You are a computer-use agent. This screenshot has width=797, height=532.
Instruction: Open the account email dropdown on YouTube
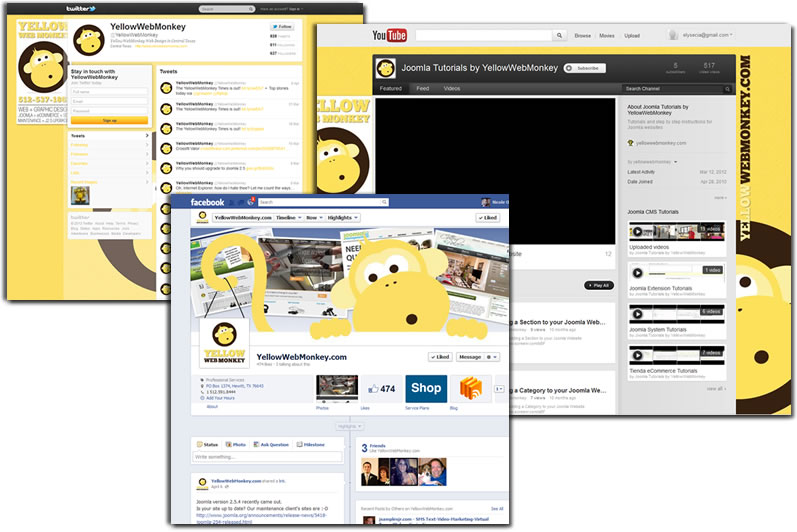coord(708,35)
